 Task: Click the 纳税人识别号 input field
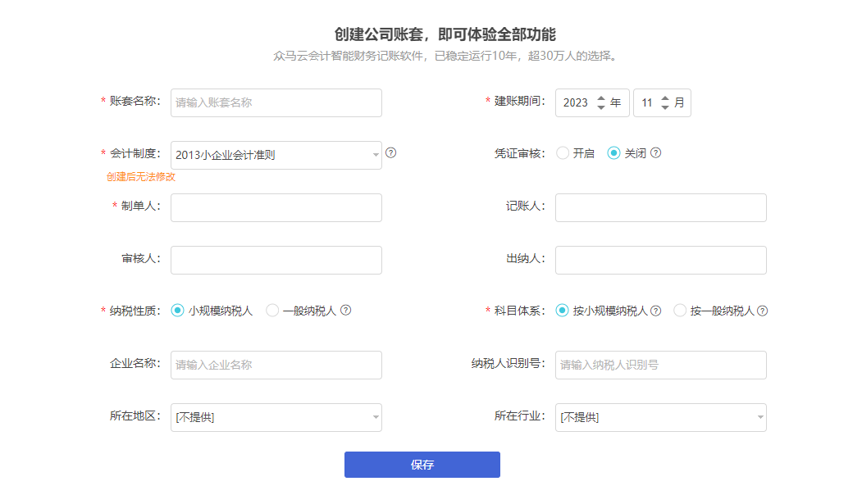pos(661,366)
